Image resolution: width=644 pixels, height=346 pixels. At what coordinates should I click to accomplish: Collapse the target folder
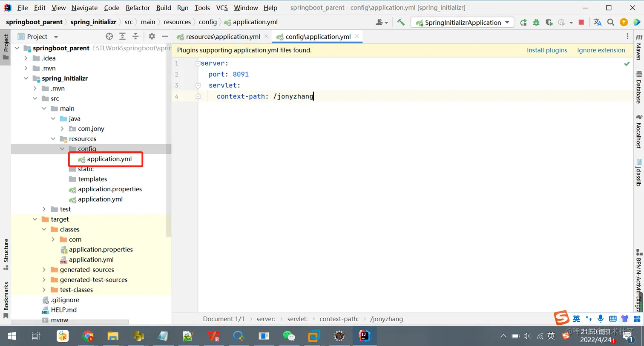pos(35,219)
